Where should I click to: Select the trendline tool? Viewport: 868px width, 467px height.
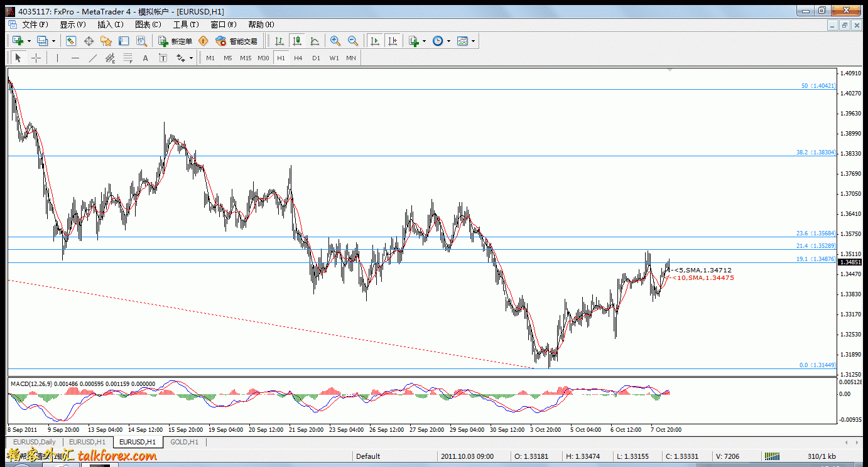93,58
